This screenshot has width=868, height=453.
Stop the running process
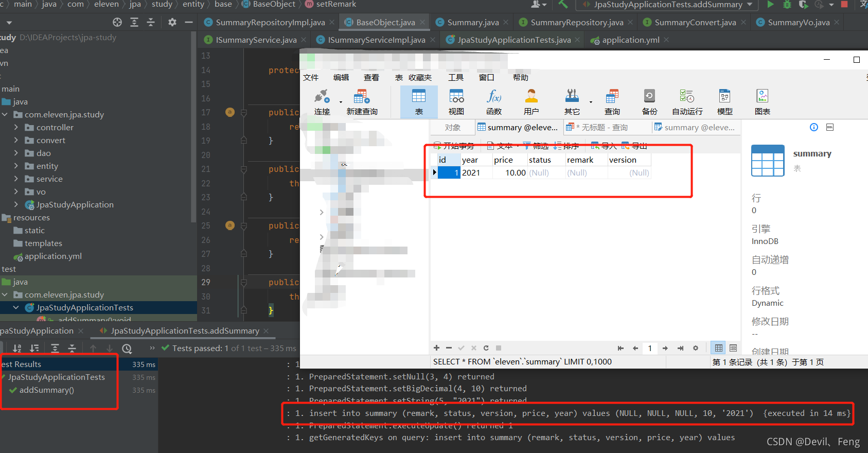(844, 4)
